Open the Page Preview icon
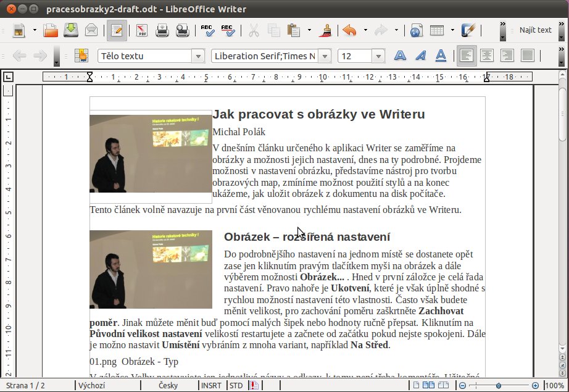The height and width of the screenshot is (392, 569). (x=182, y=30)
